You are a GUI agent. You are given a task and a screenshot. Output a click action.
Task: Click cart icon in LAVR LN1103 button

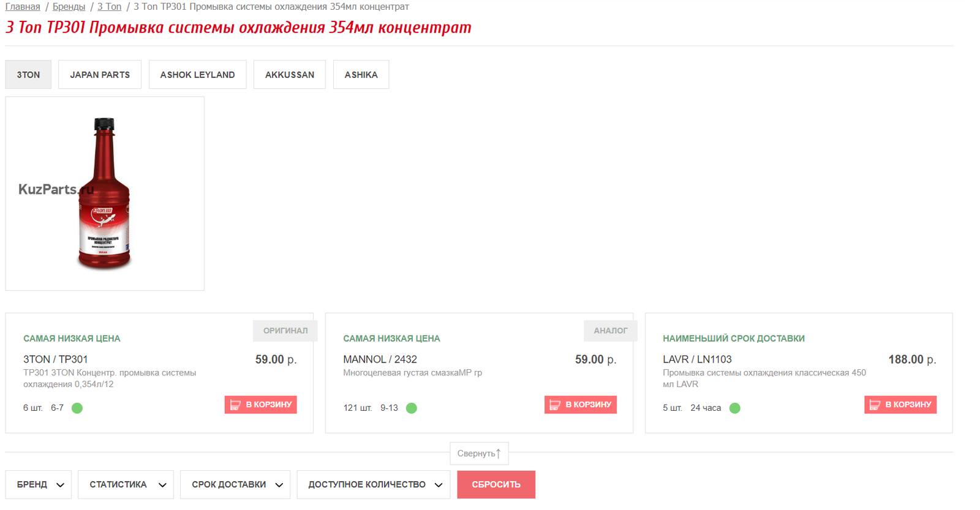pos(875,405)
